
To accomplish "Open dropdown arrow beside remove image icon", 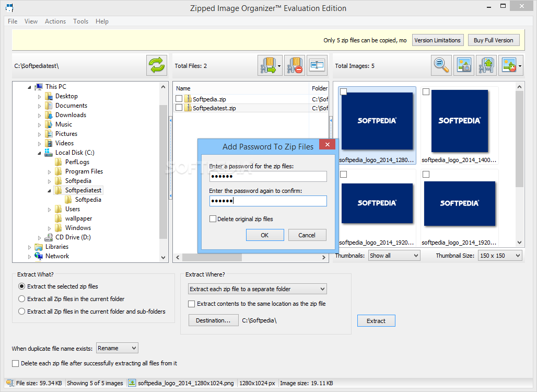I will click(520, 66).
